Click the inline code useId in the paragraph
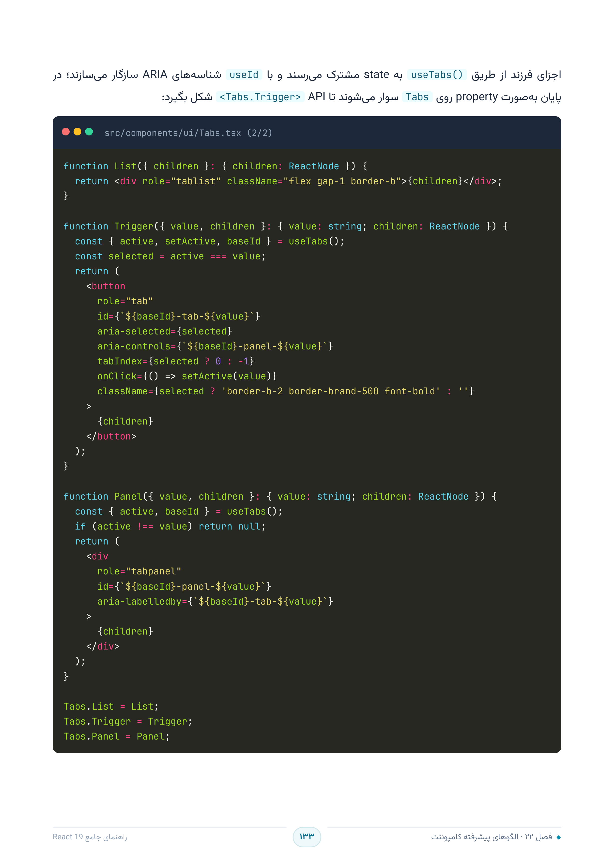Image resolution: width=614 pixels, height=868 pixels. point(244,75)
